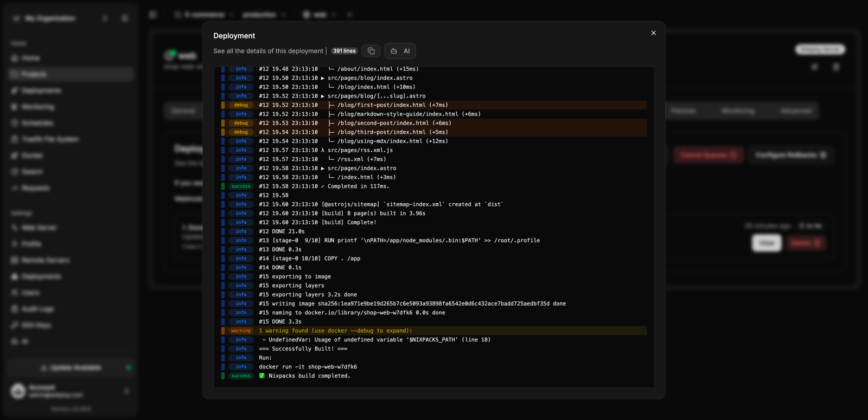Image resolution: width=868 pixels, height=420 pixels.
Task: Click the "=== Successfully Built! ===" line
Action: click(434, 348)
